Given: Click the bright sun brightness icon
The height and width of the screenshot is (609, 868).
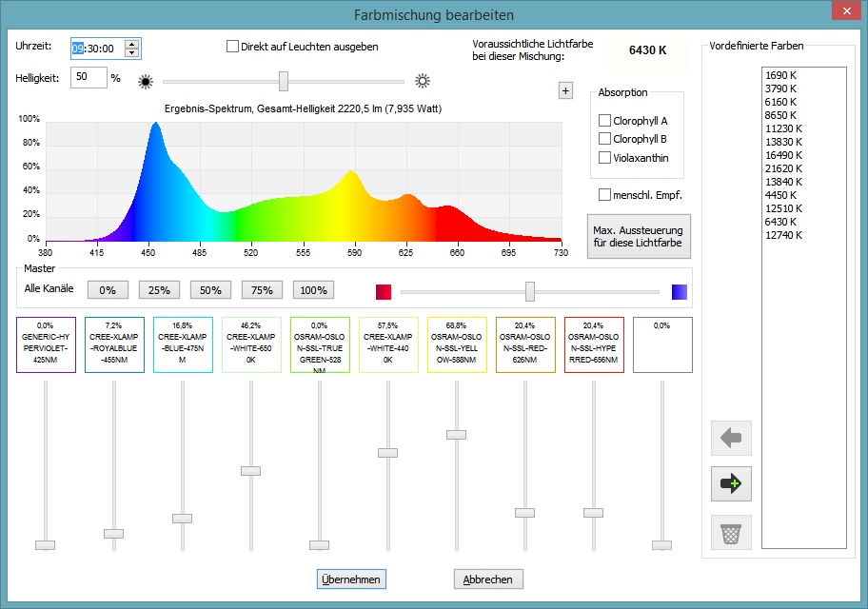Looking at the screenshot, I should pyautogui.click(x=423, y=82).
